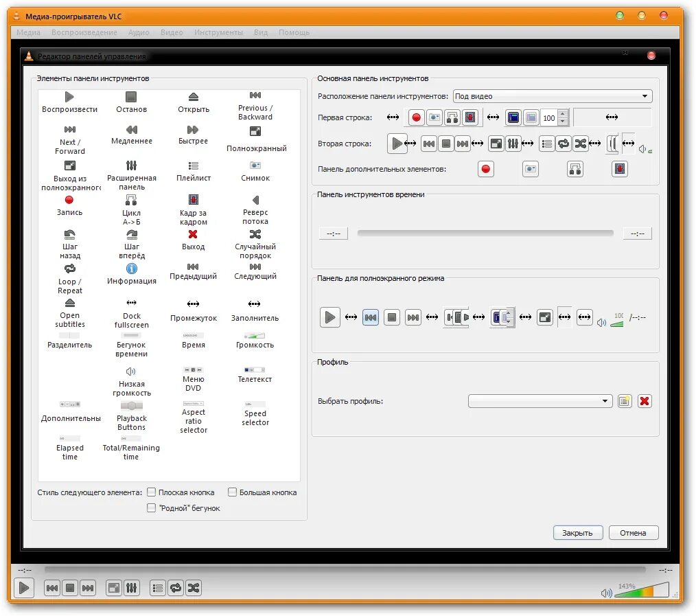696x616 pixels.
Task: Select the Быстрее faster element
Action: point(193,135)
